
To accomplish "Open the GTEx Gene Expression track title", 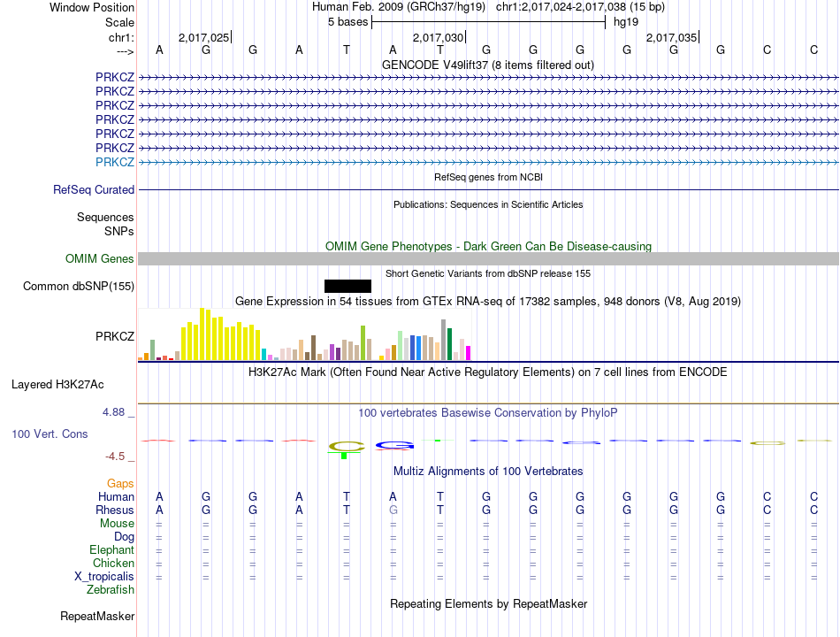I will tap(488, 302).
